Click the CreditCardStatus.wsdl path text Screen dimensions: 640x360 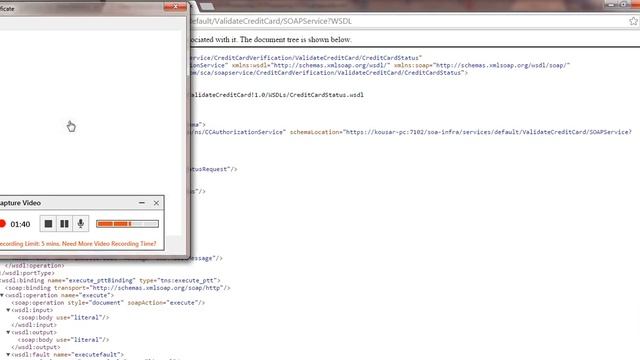click(277, 95)
